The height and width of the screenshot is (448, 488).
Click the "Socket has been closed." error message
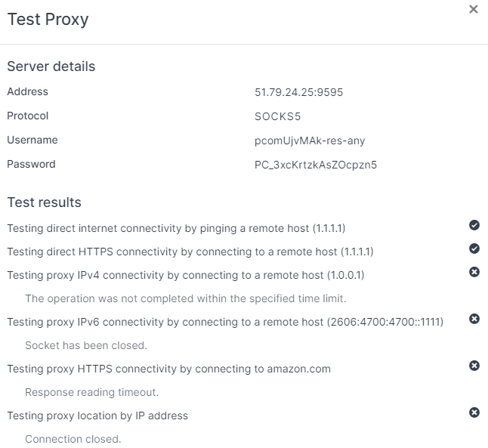click(x=85, y=345)
